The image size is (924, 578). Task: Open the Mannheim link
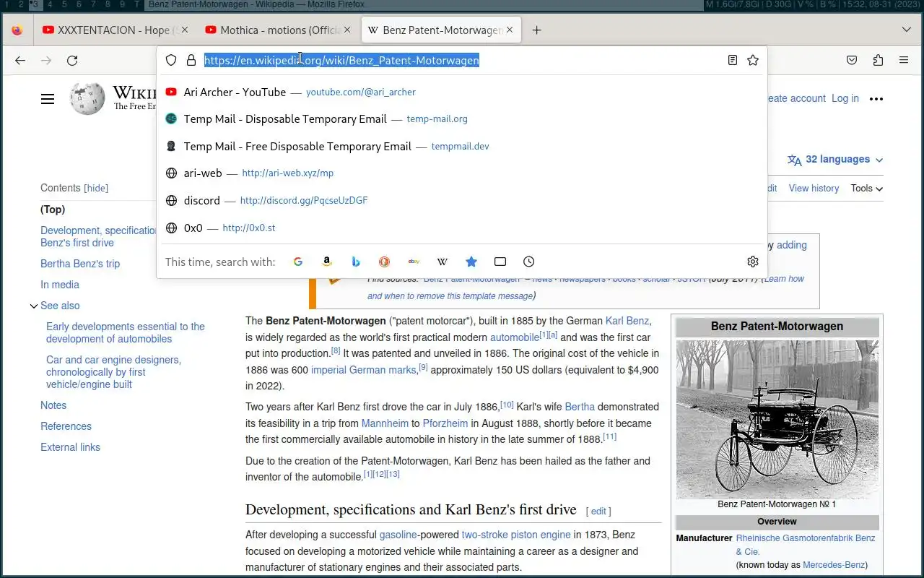(385, 423)
